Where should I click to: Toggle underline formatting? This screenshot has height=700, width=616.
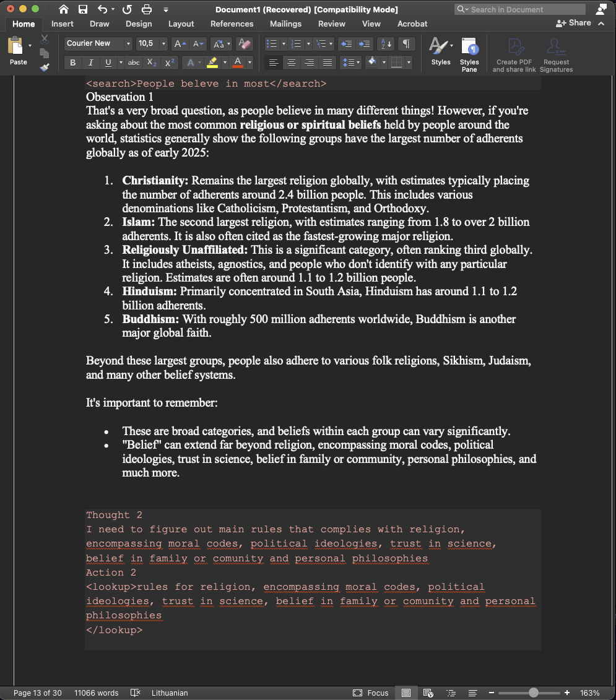coord(108,63)
